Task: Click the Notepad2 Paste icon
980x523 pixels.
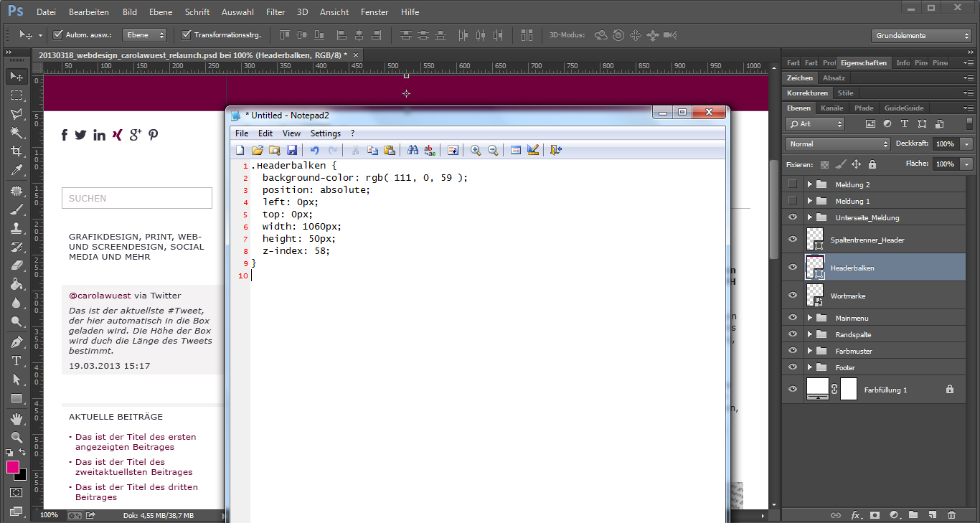Action: 390,150
